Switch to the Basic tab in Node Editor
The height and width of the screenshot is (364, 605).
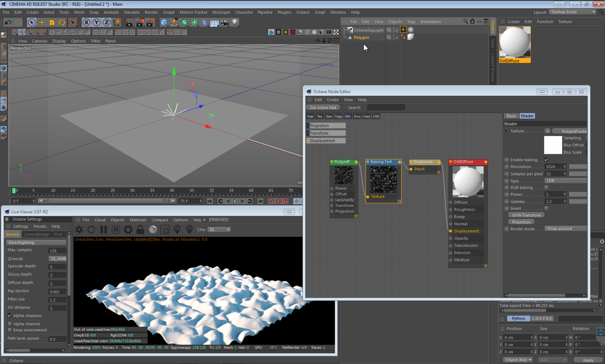511,116
